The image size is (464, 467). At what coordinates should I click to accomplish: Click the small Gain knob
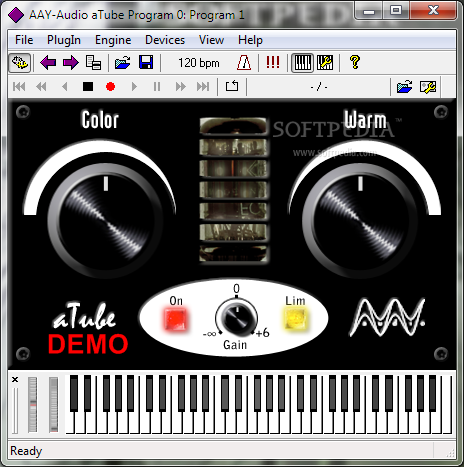pyautogui.click(x=237, y=319)
